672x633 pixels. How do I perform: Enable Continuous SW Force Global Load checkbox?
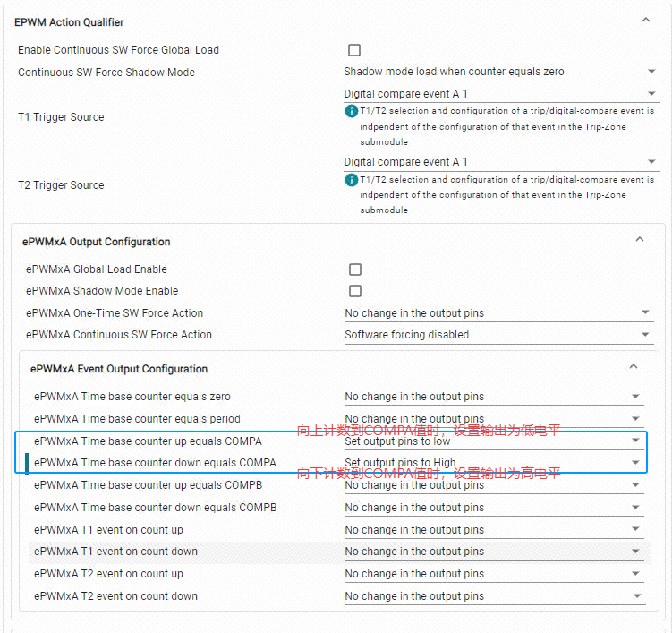pos(354,50)
